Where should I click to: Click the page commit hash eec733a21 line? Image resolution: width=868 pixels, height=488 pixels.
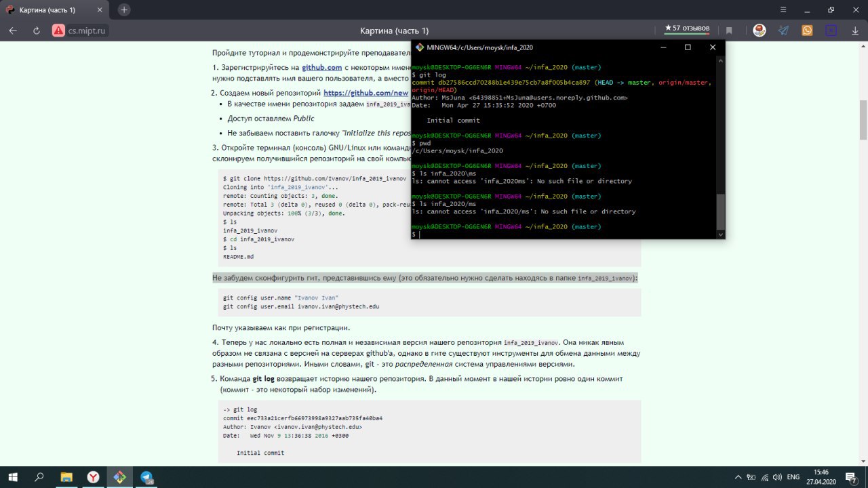pyautogui.click(x=302, y=418)
